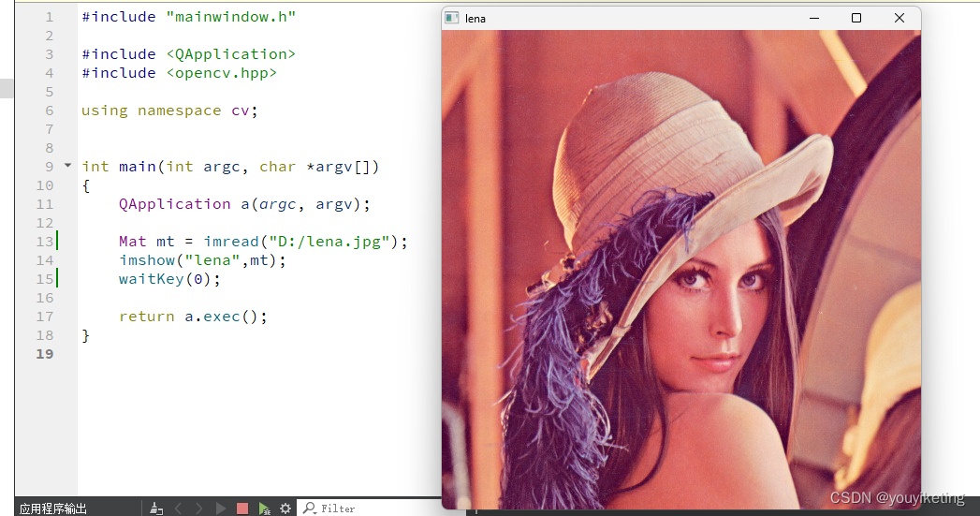
Task: Close the lena image window
Action: (899, 18)
